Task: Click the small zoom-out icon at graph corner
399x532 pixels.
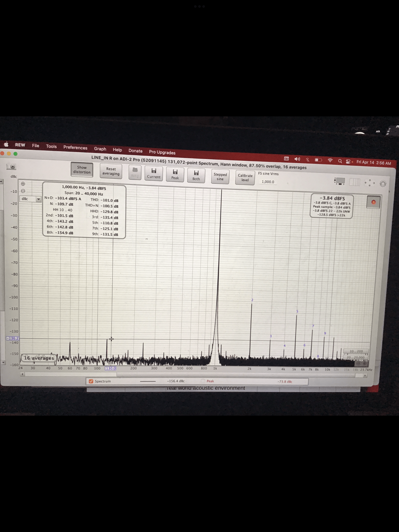Action: [358, 363]
